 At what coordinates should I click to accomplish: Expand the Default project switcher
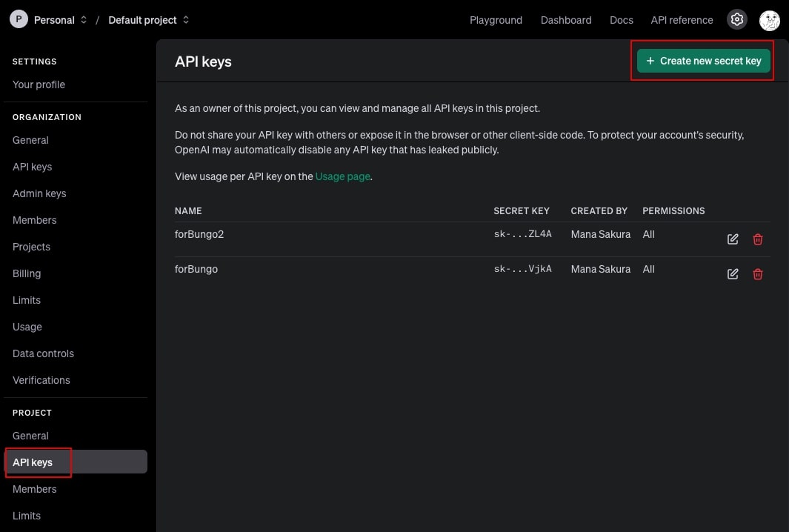click(x=149, y=20)
